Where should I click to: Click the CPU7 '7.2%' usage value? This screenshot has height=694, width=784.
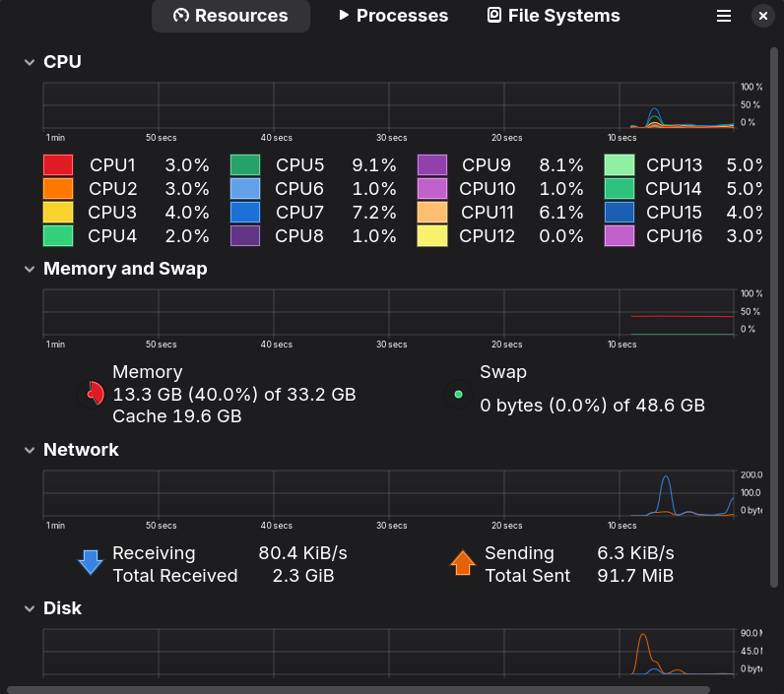click(374, 213)
